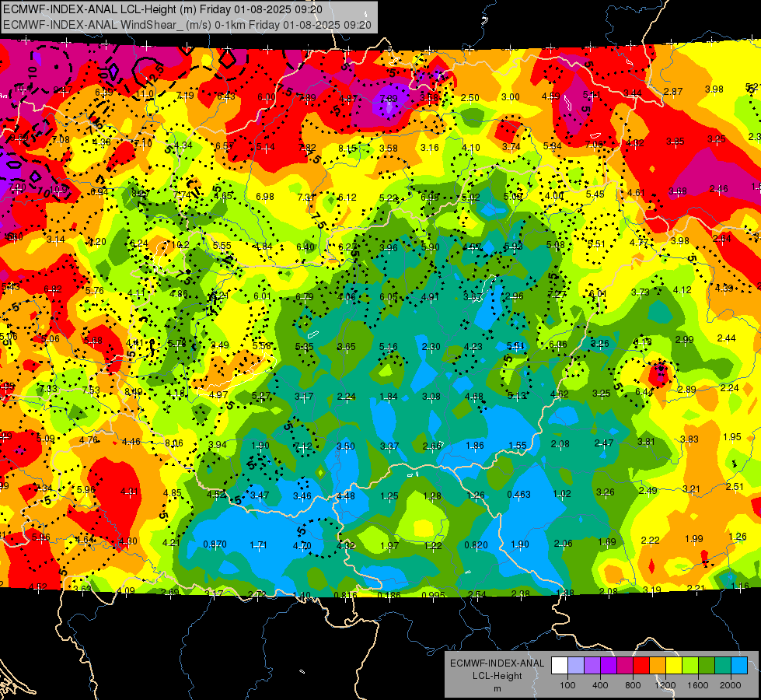Click the 2000 label under the legend

point(731,685)
